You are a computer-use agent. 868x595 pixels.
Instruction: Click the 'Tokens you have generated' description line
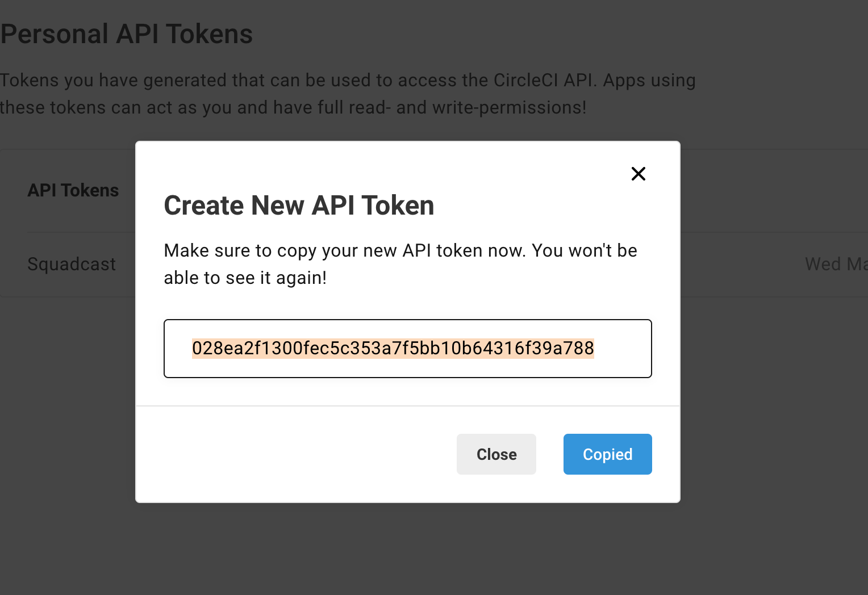pos(348,80)
